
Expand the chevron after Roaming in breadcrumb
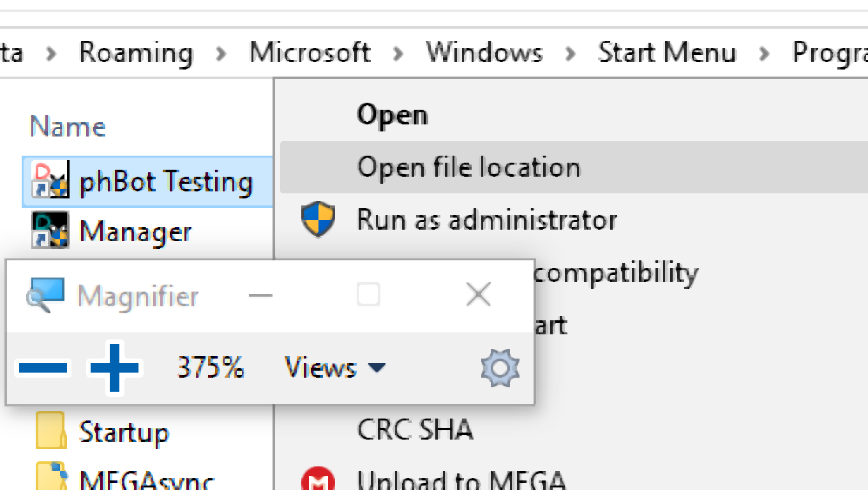click(221, 53)
